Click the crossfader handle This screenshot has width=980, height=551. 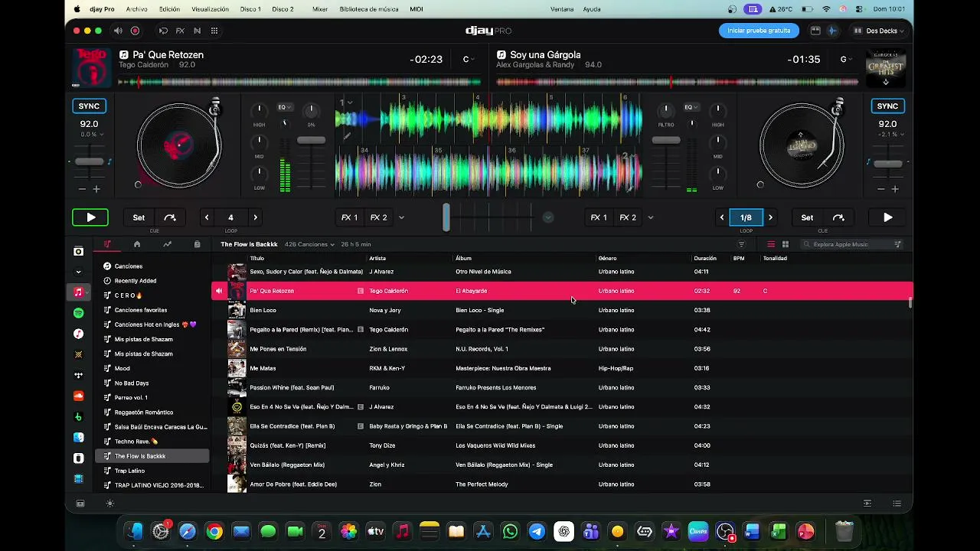446,217
